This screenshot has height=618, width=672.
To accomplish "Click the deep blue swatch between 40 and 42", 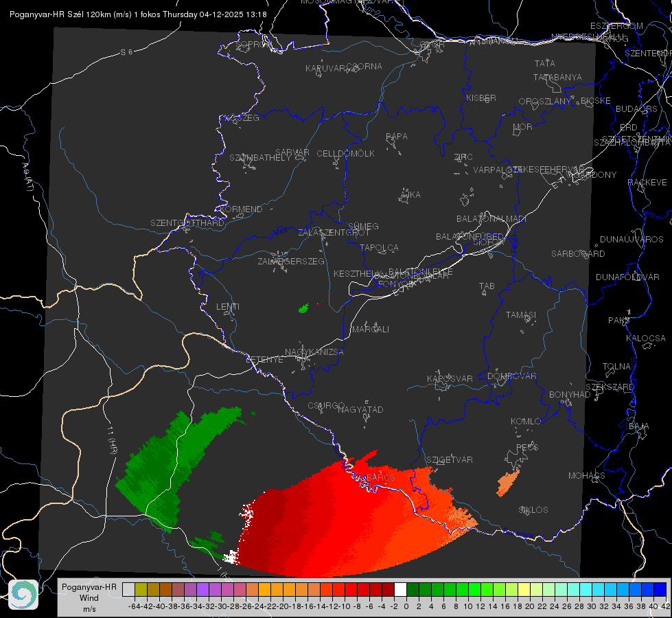I will (660, 589).
